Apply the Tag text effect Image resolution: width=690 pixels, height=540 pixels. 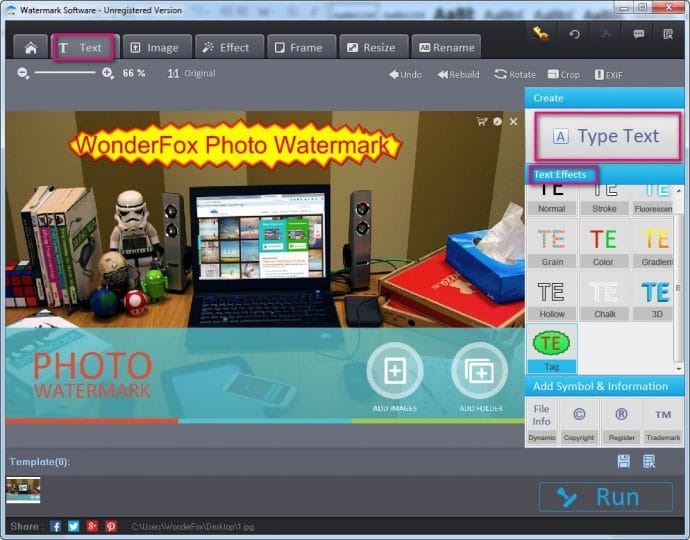pos(551,348)
